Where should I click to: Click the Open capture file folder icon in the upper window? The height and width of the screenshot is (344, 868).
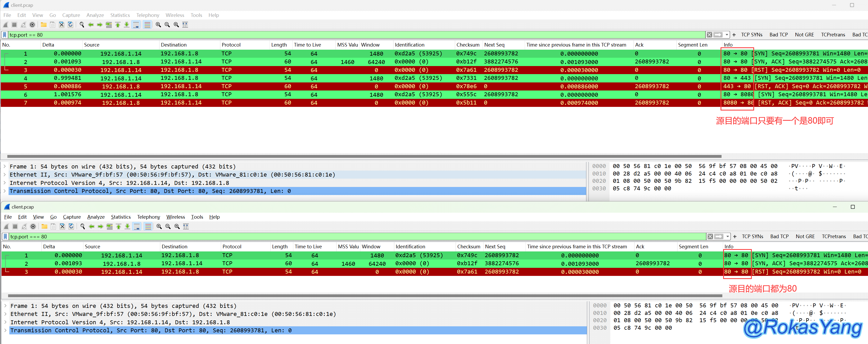tap(43, 25)
